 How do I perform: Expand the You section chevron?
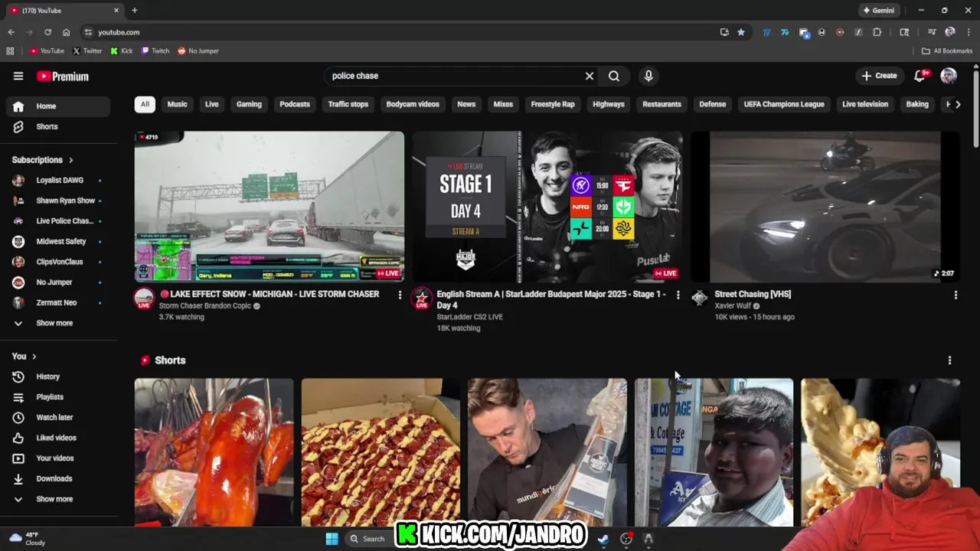click(x=34, y=357)
